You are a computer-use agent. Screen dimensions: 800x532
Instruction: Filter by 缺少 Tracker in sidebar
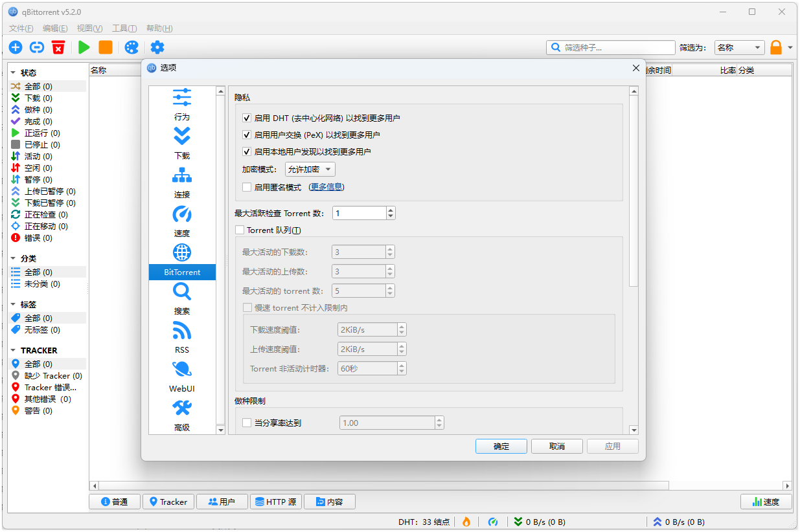[x=47, y=375]
